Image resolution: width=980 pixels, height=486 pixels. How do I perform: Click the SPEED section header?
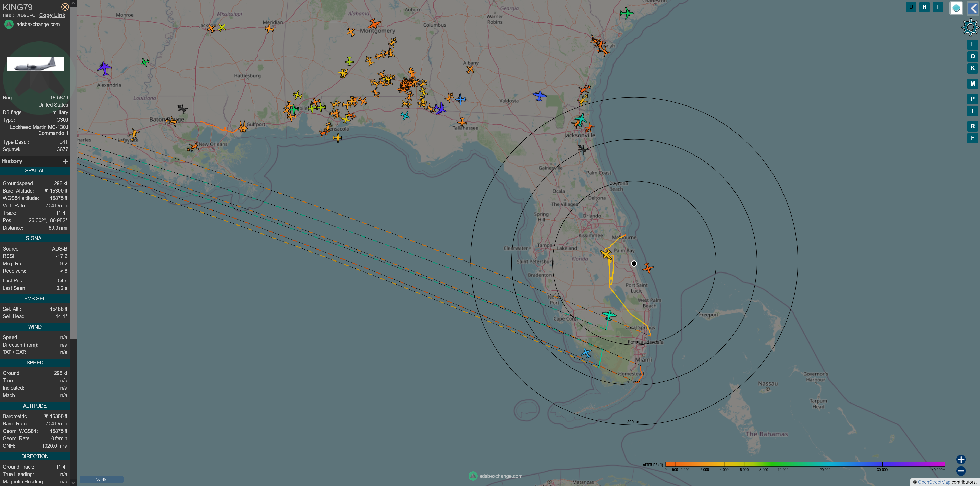tap(35, 363)
